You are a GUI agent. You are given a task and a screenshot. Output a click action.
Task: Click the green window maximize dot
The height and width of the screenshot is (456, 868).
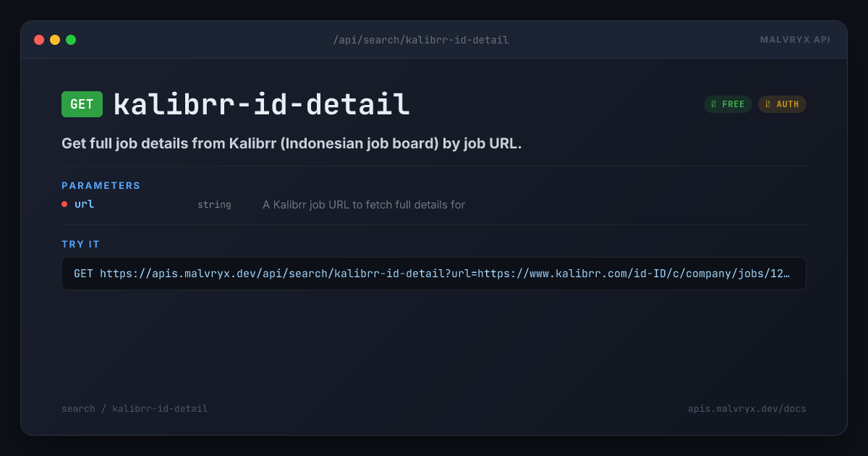click(x=71, y=40)
